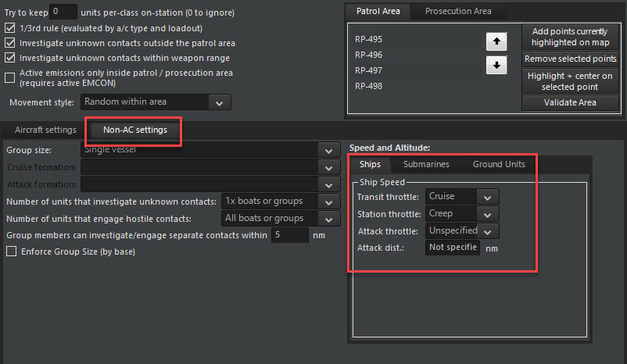The width and height of the screenshot is (627, 364).
Task: Click the move point down arrow
Action: point(496,66)
